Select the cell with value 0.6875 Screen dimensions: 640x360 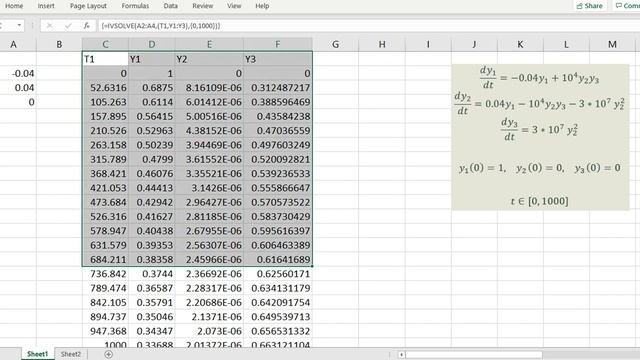(151, 88)
